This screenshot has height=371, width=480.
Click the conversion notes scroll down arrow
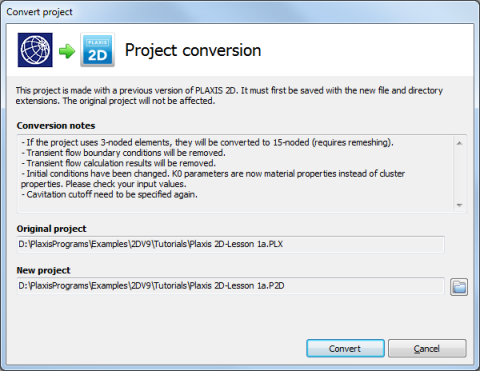pyautogui.click(x=459, y=205)
